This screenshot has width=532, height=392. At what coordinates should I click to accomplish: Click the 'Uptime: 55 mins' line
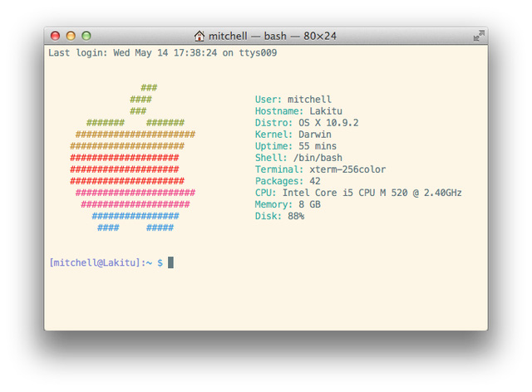(x=296, y=146)
